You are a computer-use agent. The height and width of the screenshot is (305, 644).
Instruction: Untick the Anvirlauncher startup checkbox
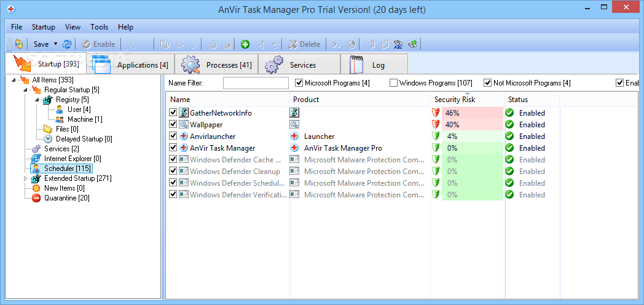click(173, 136)
